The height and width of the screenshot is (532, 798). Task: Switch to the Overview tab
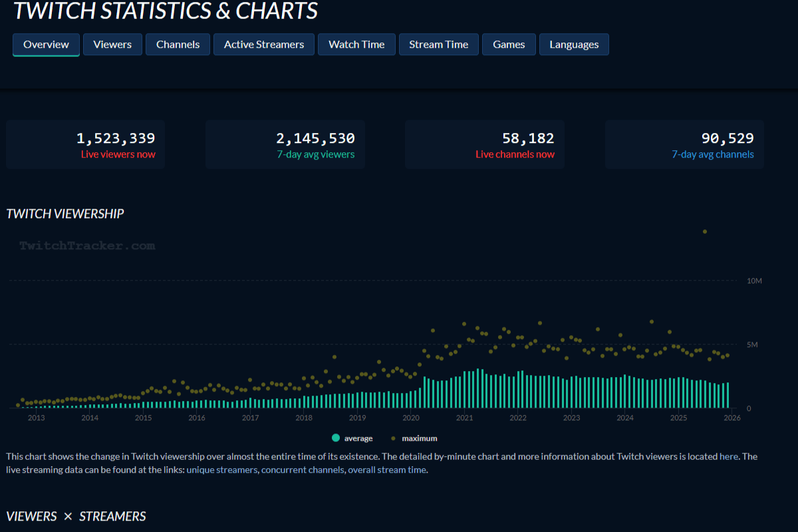(46, 45)
